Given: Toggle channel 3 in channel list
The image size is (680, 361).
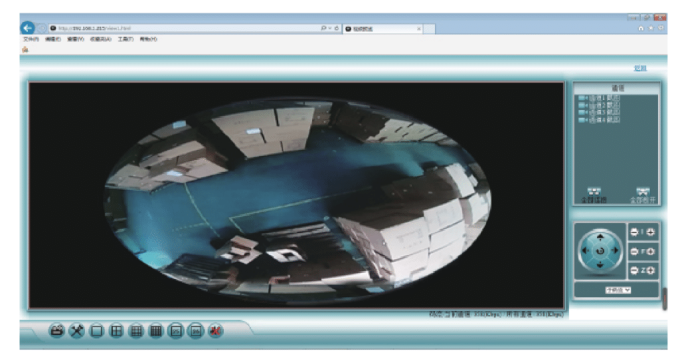Looking at the screenshot, I should 599,113.
